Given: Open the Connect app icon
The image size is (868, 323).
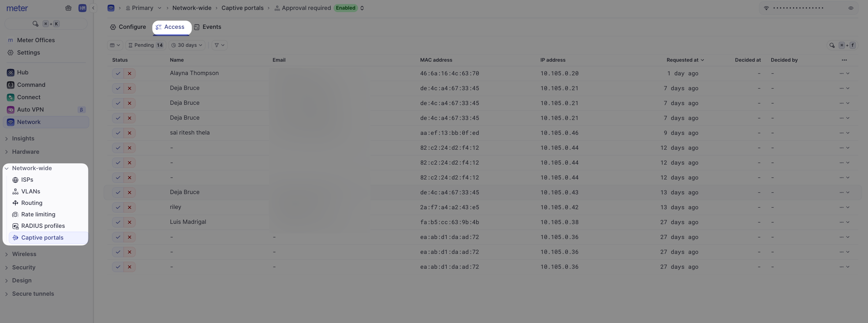Looking at the screenshot, I should click(10, 97).
